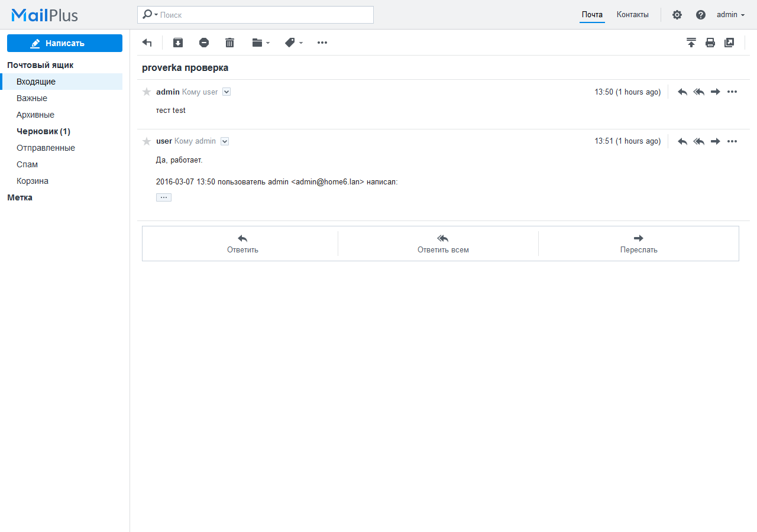The height and width of the screenshot is (532, 757).
Task: Forward icon on the 13:50 message
Action: coord(716,92)
